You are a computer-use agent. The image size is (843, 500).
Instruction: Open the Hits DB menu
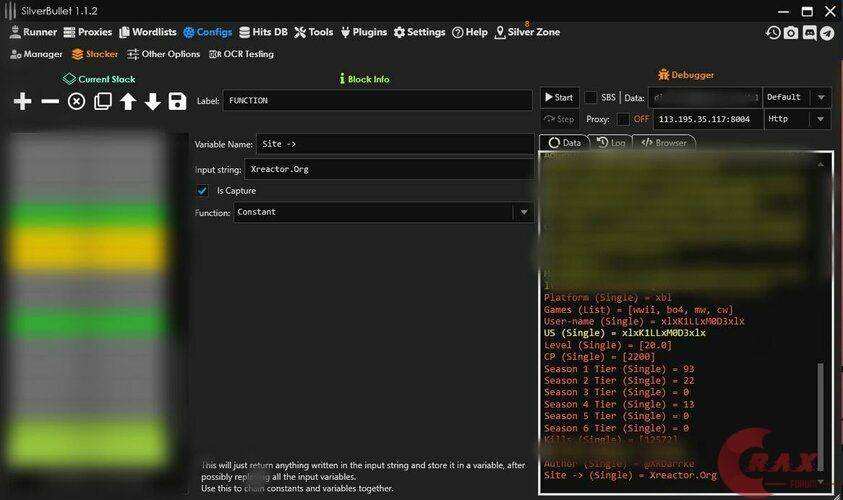pyautogui.click(x=263, y=32)
